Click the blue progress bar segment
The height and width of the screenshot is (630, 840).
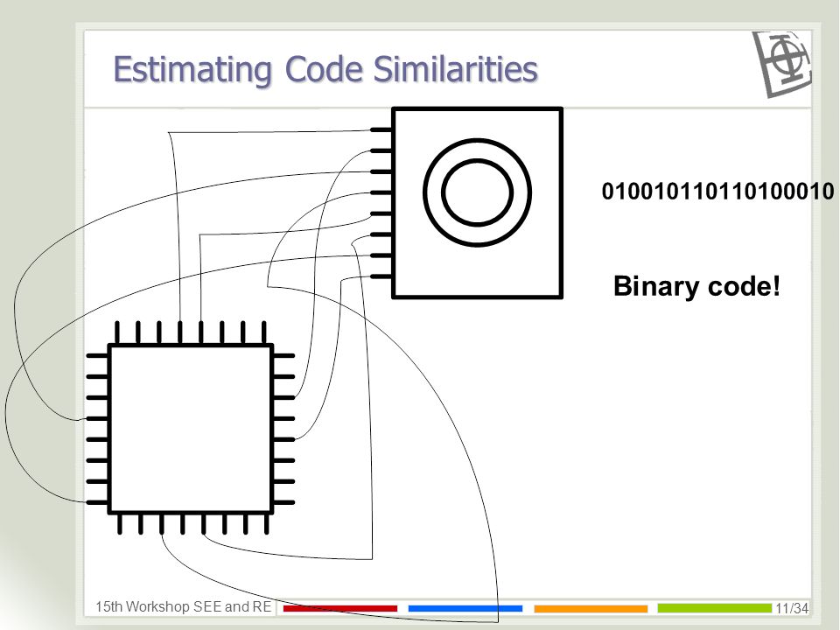465,608
